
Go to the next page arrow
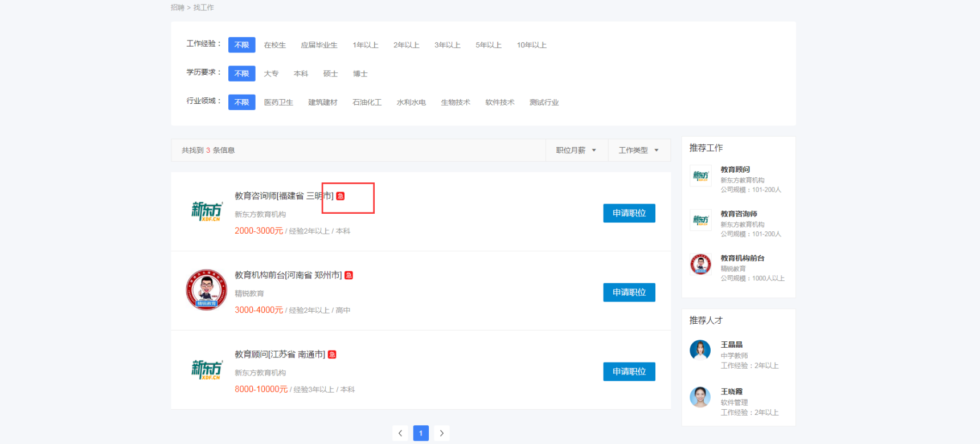(441, 433)
